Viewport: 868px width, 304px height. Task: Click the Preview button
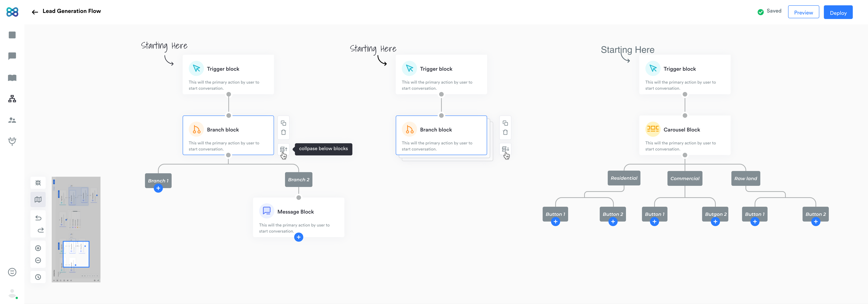click(803, 13)
